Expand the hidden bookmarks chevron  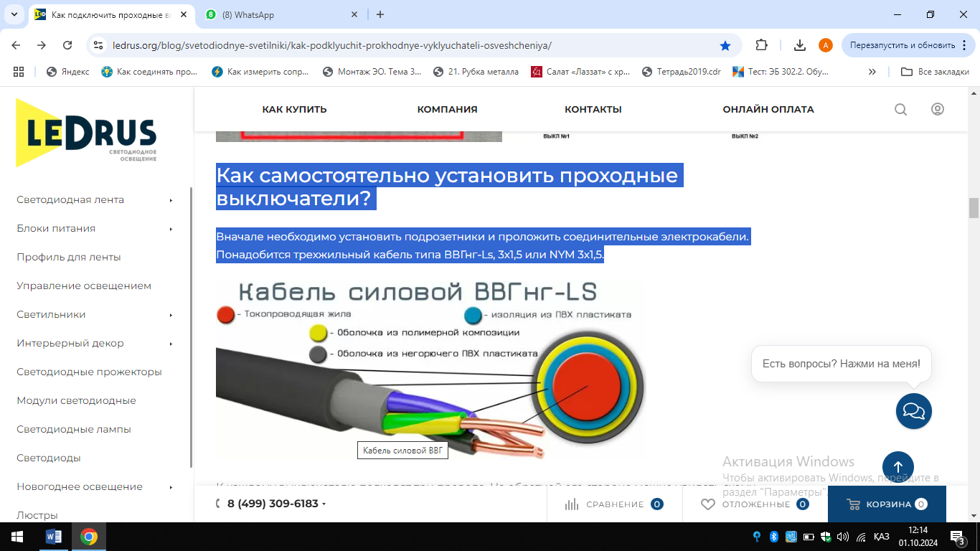click(x=872, y=72)
